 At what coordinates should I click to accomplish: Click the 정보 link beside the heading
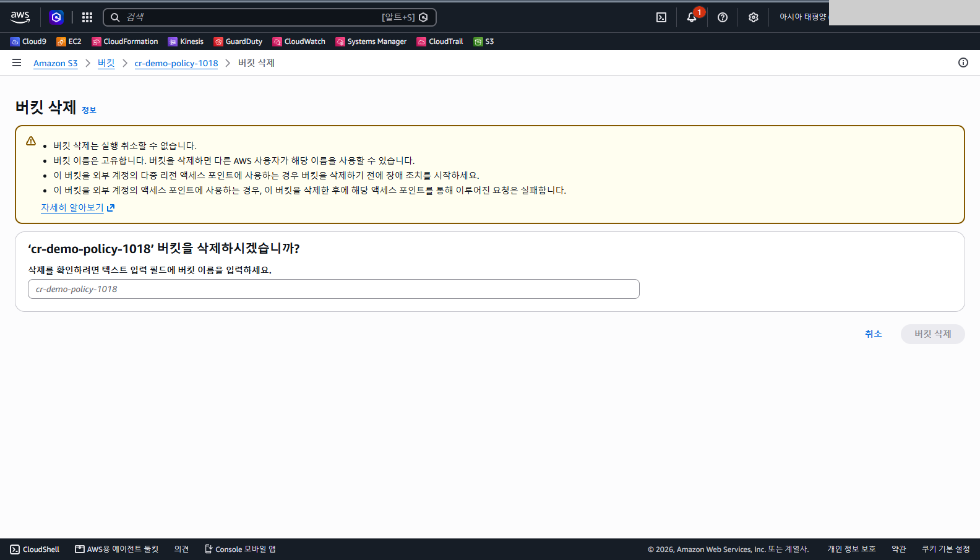89,110
